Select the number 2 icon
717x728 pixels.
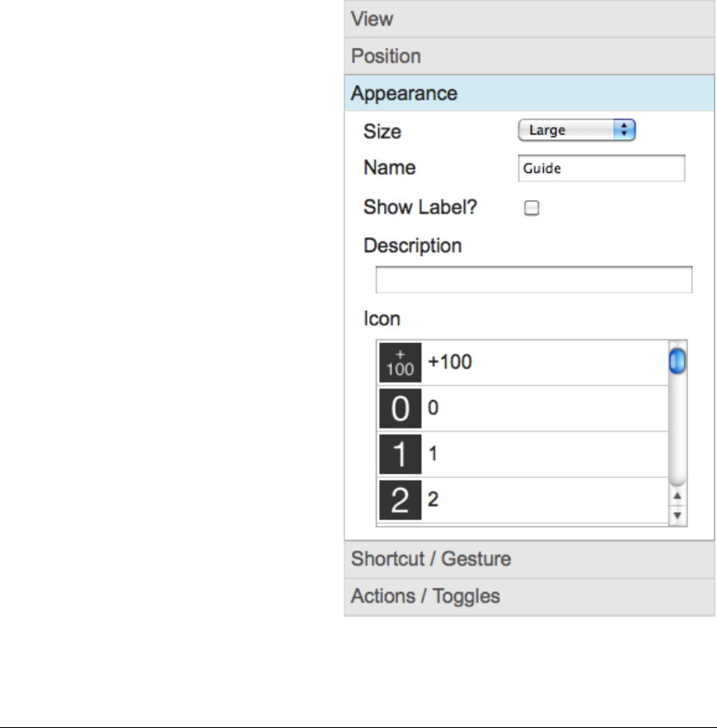click(400, 500)
